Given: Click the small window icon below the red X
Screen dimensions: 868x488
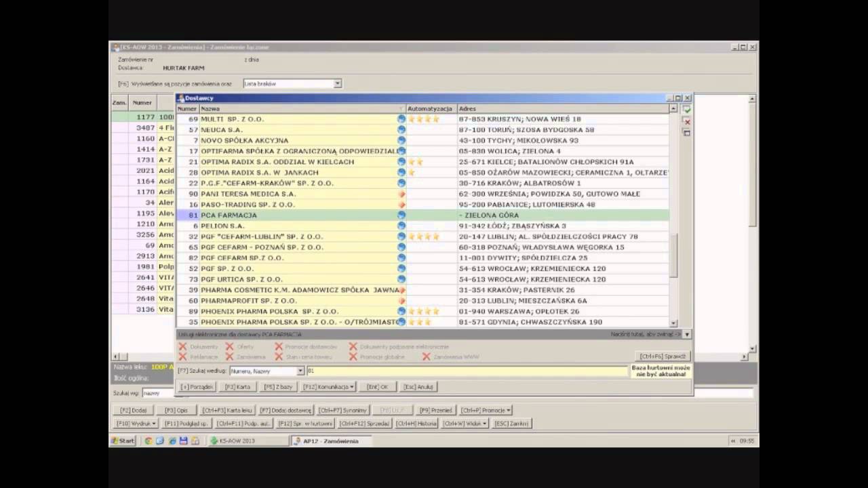Looking at the screenshot, I should point(686,133).
